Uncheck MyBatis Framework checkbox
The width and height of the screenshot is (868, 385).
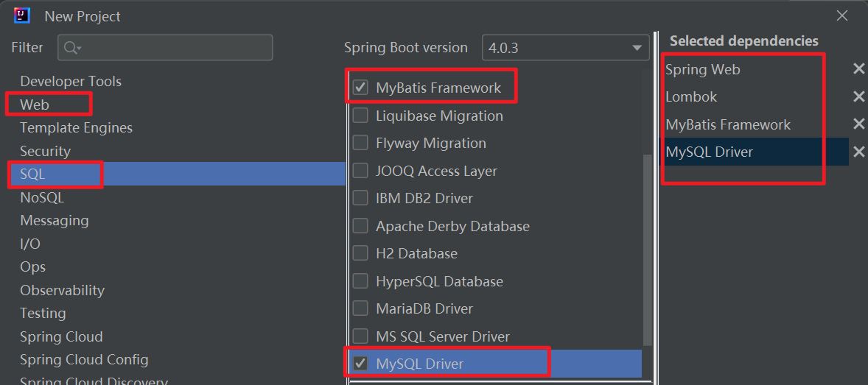pos(360,88)
